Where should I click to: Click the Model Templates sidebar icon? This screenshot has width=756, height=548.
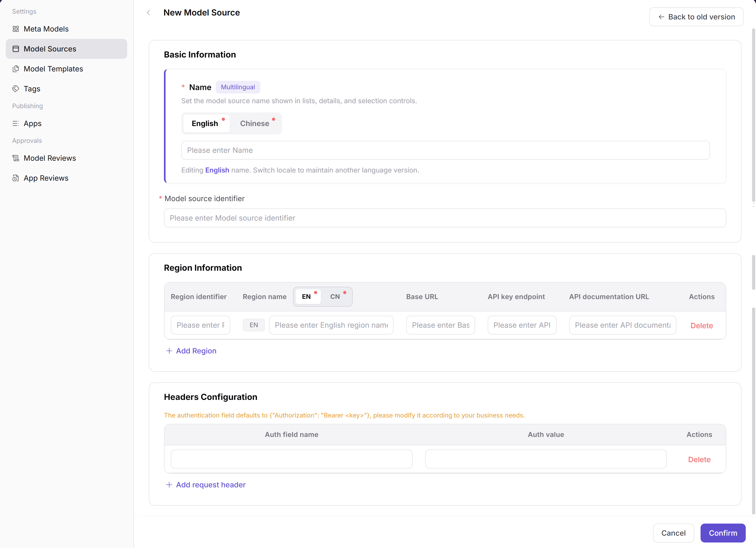16,69
